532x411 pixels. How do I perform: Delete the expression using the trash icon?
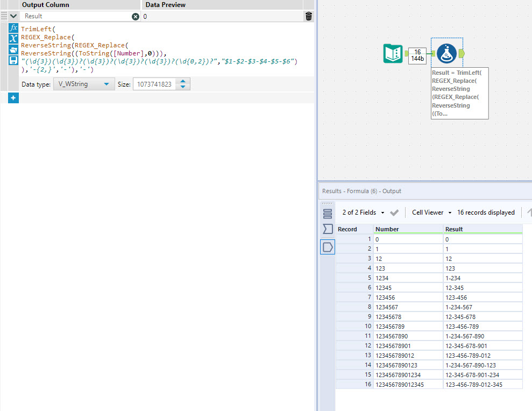point(308,16)
